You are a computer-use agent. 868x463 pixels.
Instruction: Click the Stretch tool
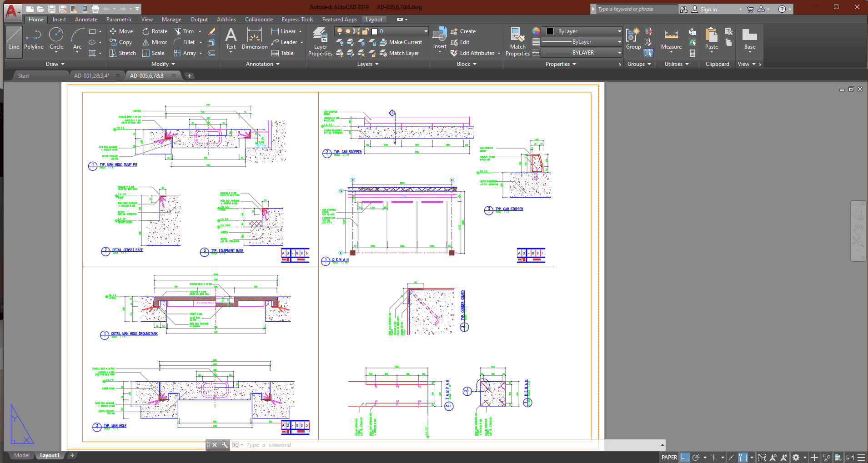(122, 53)
